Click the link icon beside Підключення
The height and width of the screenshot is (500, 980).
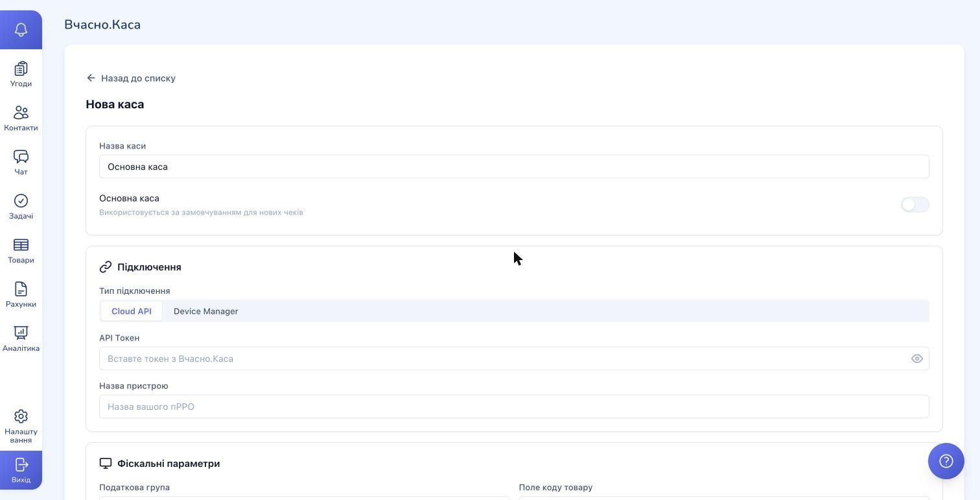pos(106,267)
